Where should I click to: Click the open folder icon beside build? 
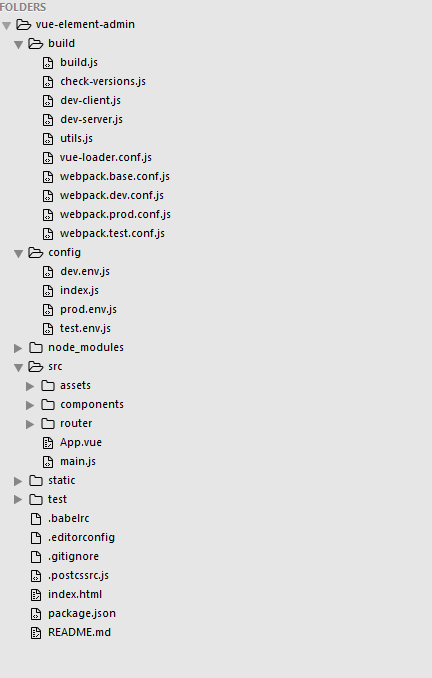pyautogui.click(x=35, y=44)
